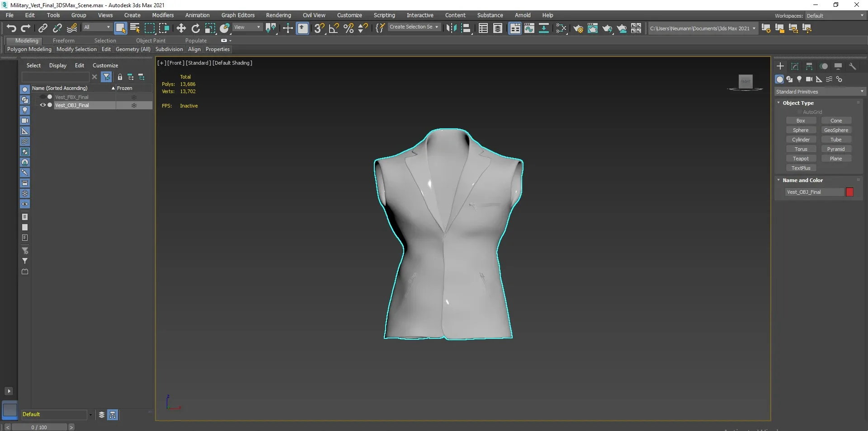This screenshot has height=431, width=868.
Task: Click Render in the Cloud icon
Action: [622, 28]
